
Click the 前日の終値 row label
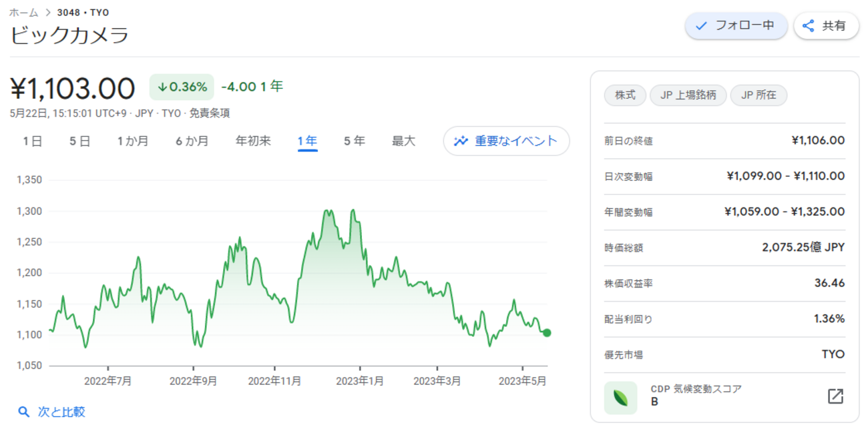coord(628,141)
